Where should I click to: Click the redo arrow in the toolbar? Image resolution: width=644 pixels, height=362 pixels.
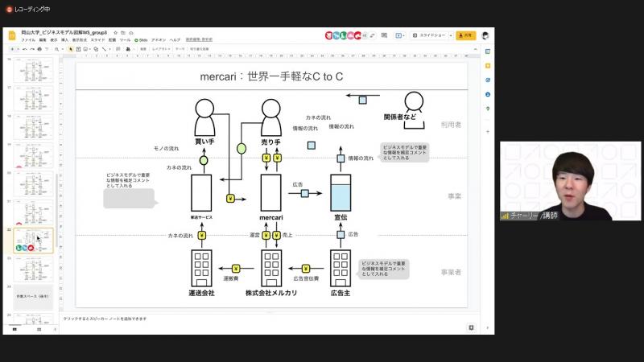tap(32, 49)
